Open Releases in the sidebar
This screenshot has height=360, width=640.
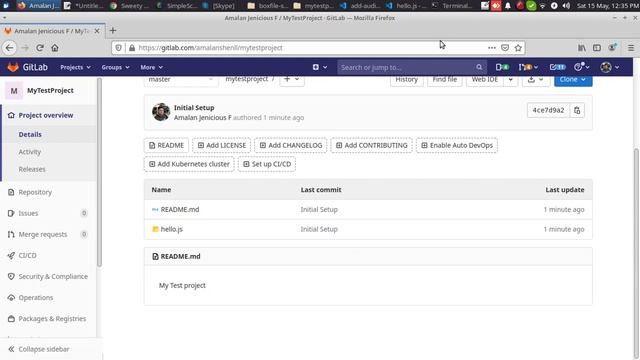click(32, 169)
